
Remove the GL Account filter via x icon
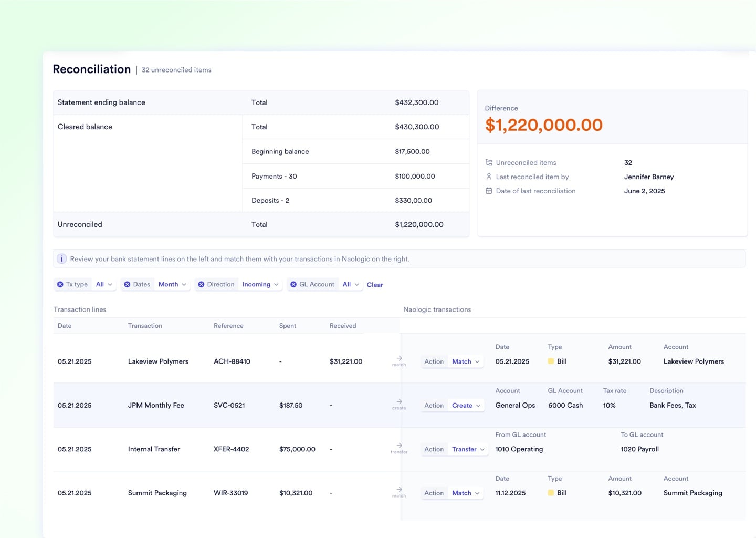(x=293, y=284)
